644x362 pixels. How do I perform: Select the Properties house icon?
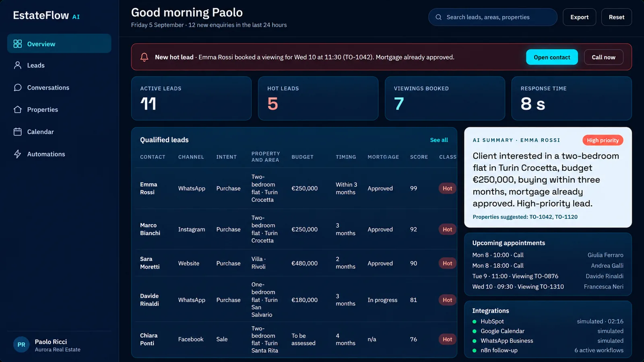click(17, 109)
